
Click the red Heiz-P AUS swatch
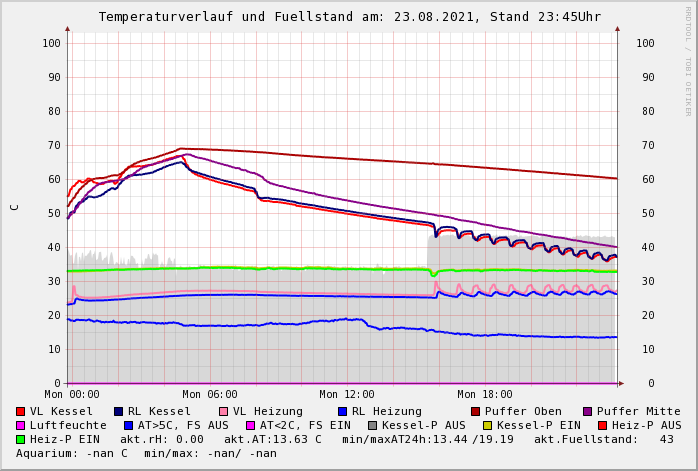(603, 426)
